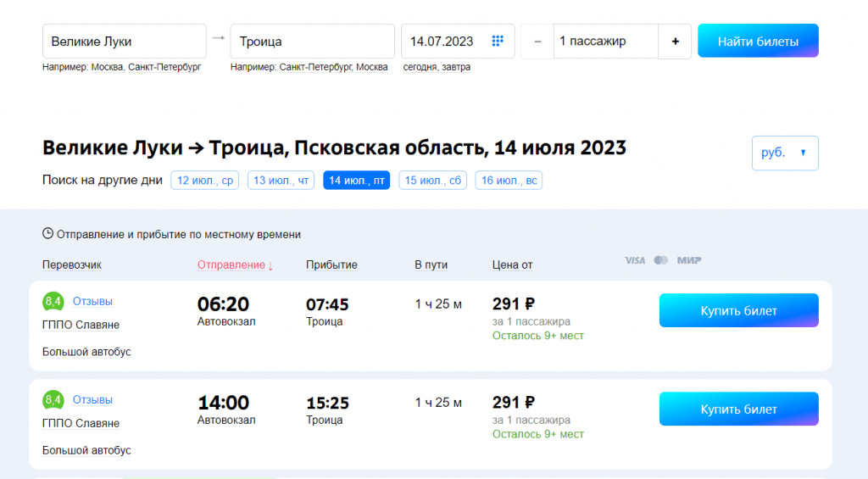Buy ticket for the 06:20 departure
The height and width of the screenshot is (479, 868).
coord(738,310)
